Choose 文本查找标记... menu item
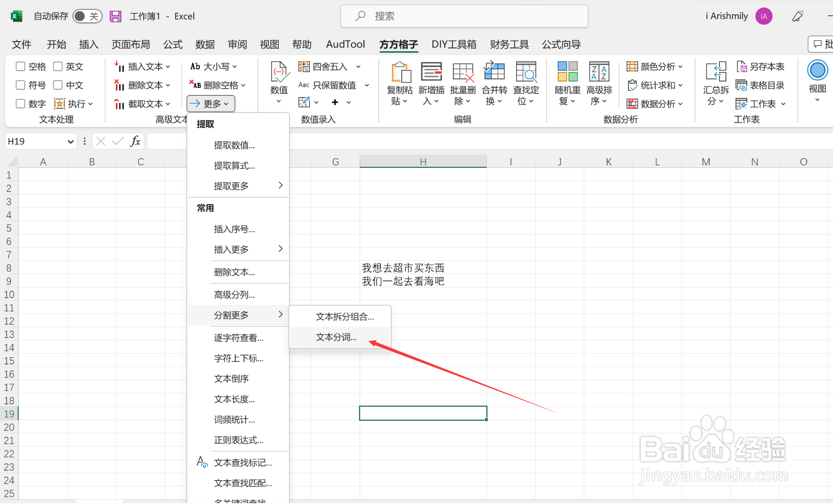Screen dimensions: 833x504 click(x=239, y=462)
